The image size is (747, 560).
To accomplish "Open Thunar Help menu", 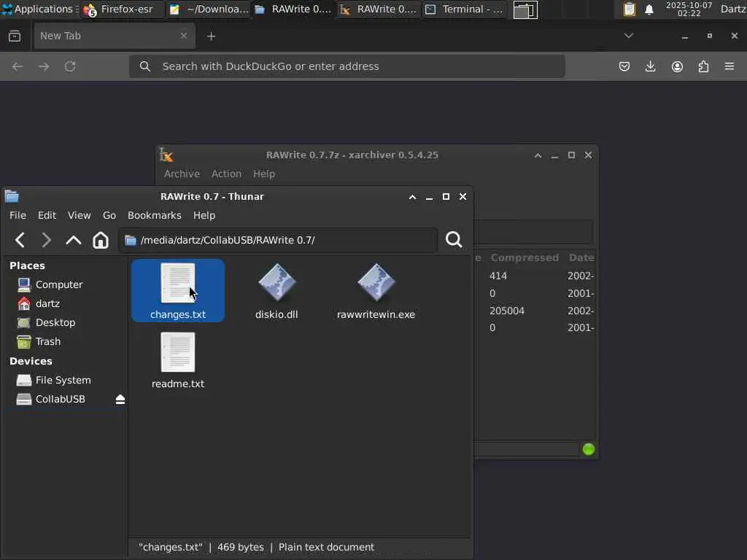I will [204, 215].
